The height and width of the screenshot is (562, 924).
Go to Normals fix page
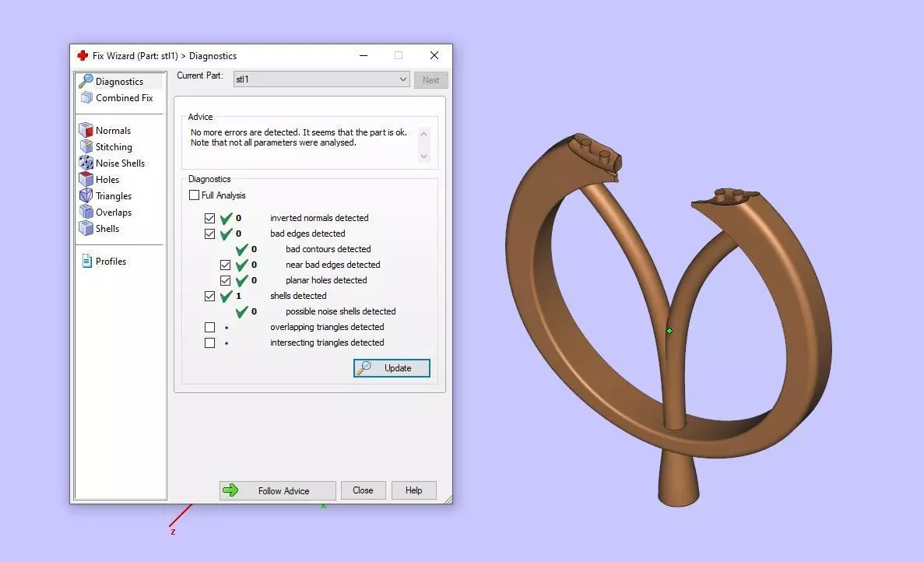113,130
